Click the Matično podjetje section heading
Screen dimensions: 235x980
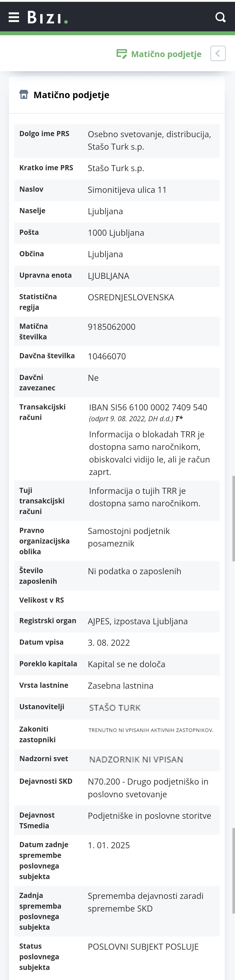[x=71, y=95]
